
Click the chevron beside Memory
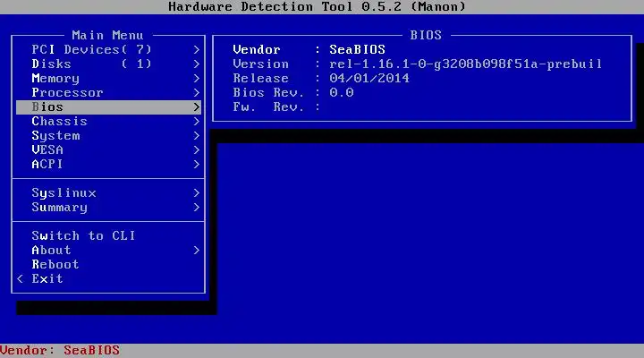coord(196,79)
